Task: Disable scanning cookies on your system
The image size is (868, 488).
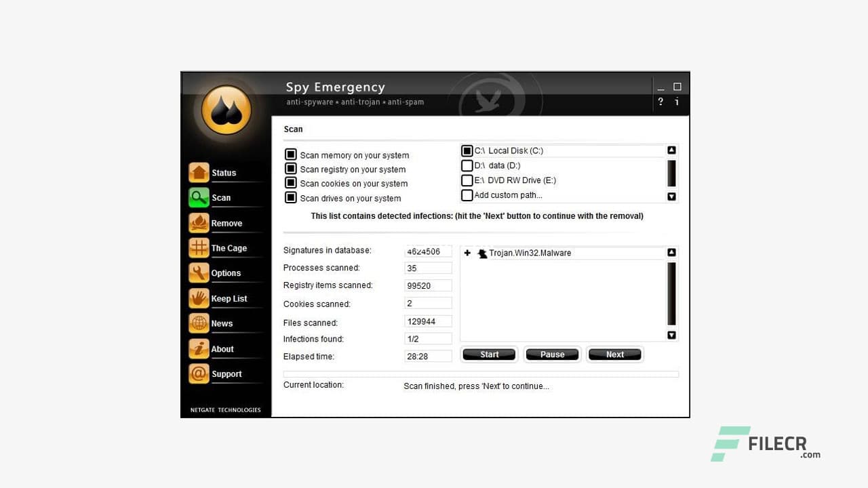Action: (291, 183)
